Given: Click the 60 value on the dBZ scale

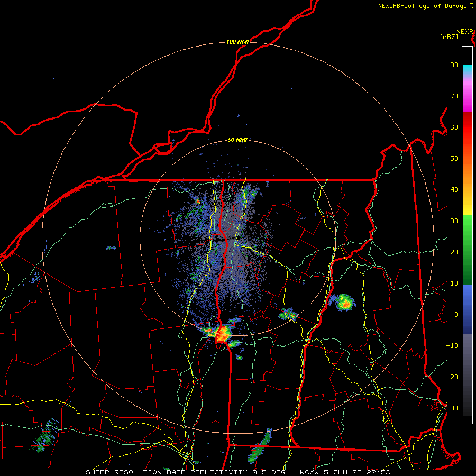Looking at the screenshot, I should tap(454, 127).
